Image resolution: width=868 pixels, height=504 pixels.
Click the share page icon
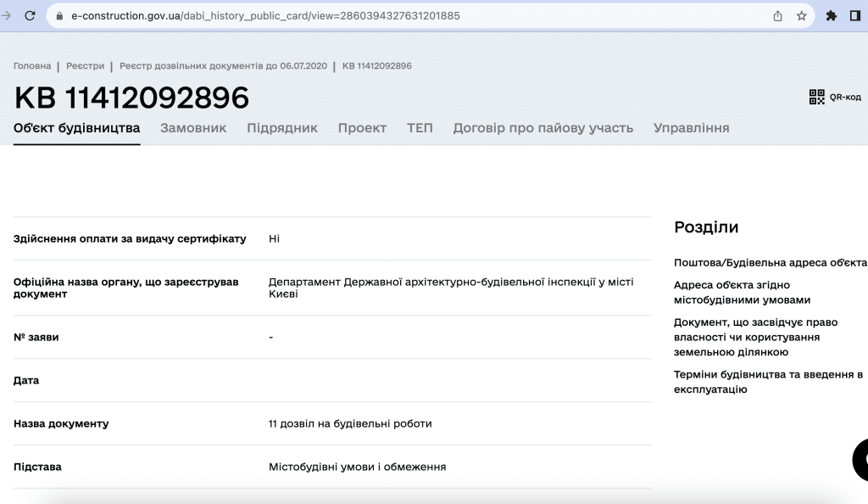coord(778,15)
